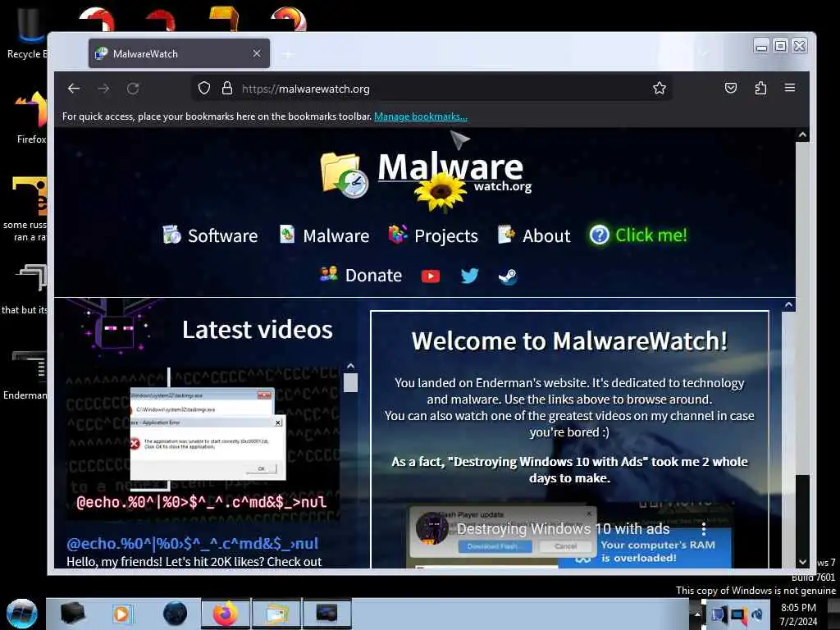
Task: Click the green Click me! link
Action: point(638,235)
